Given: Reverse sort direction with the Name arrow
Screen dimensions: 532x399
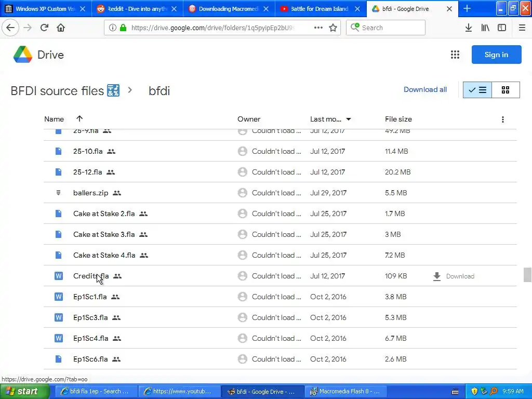Looking at the screenshot, I should [79, 118].
